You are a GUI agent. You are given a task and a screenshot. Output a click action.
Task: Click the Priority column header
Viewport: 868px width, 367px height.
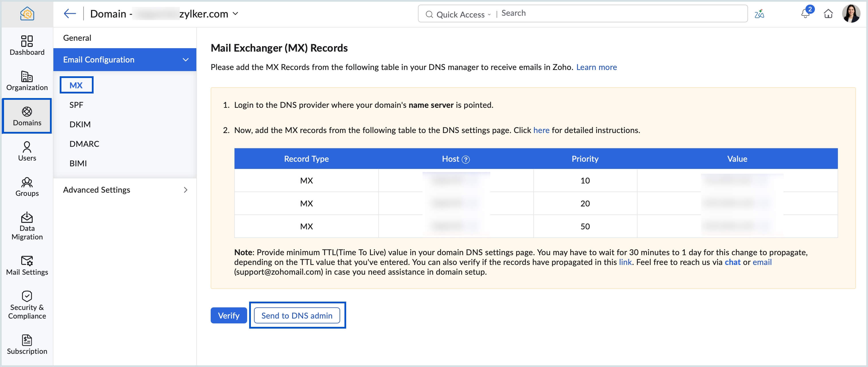pyautogui.click(x=585, y=159)
